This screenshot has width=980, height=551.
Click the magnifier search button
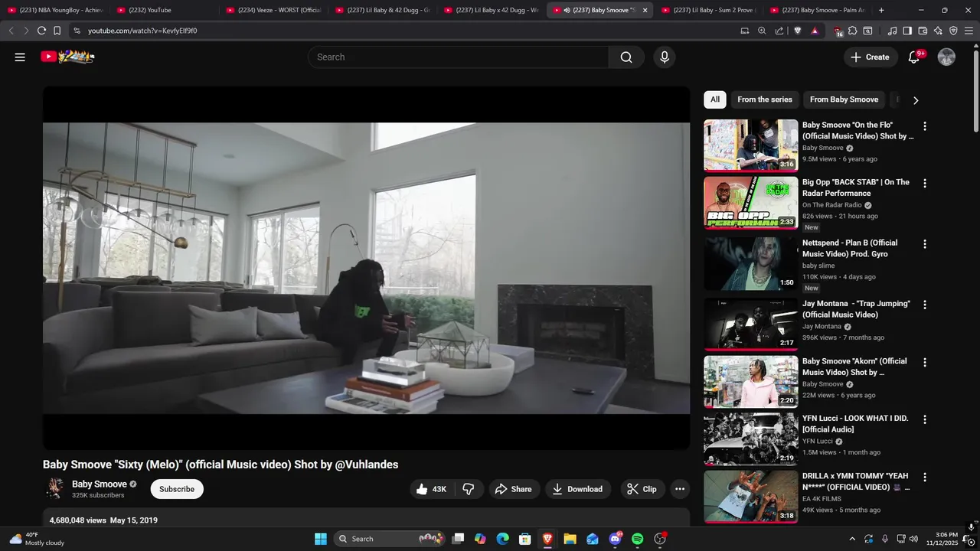point(626,57)
